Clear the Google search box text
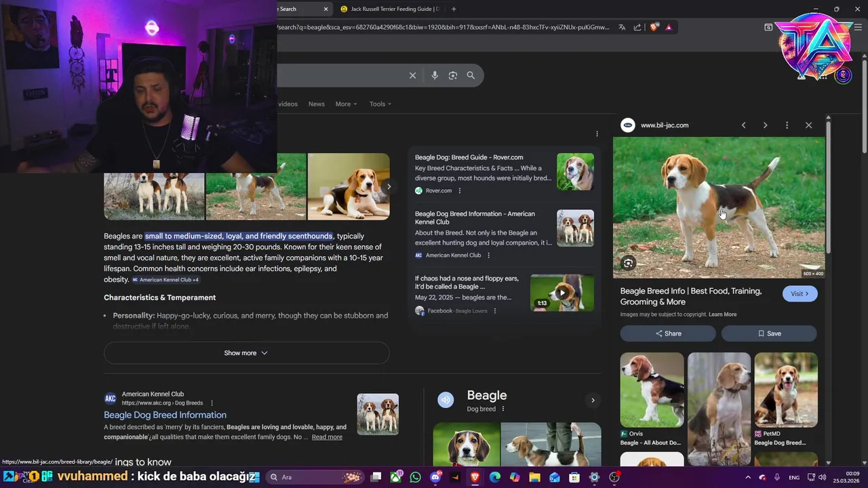 click(x=412, y=75)
